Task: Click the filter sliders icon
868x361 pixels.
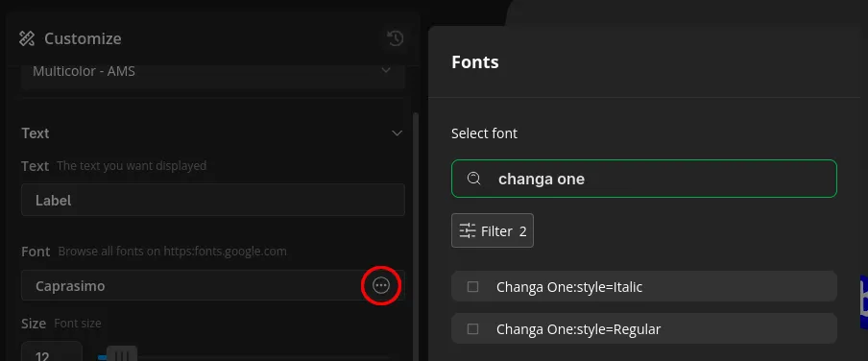Action: click(x=468, y=230)
